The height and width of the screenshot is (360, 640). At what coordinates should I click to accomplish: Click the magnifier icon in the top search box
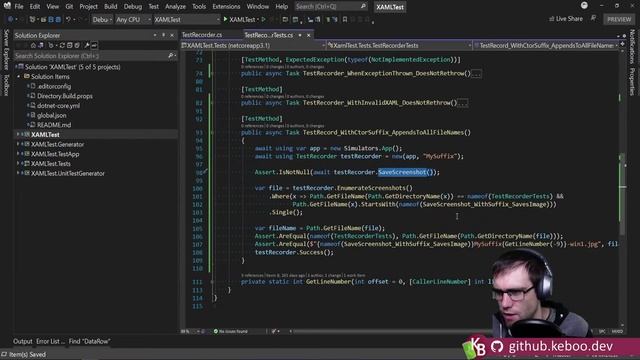coord(363,7)
